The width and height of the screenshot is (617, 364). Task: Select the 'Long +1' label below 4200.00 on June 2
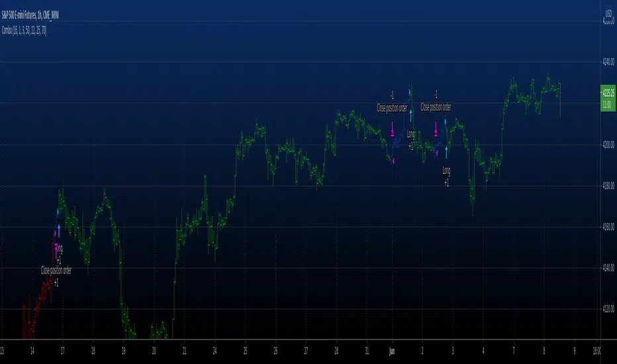tap(446, 176)
